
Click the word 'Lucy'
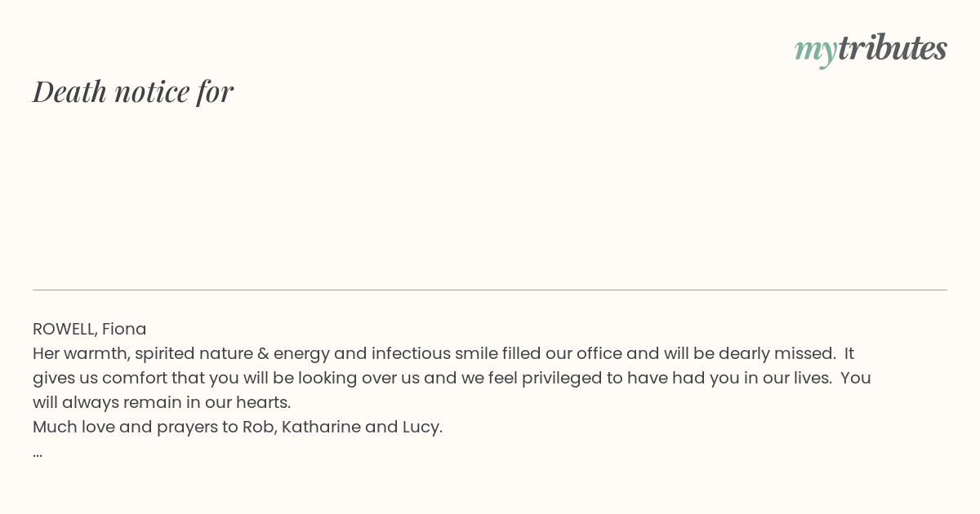(x=421, y=428)
